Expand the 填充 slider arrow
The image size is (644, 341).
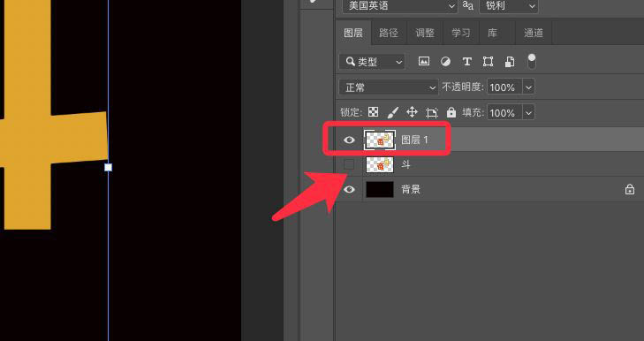pos(528,112)
